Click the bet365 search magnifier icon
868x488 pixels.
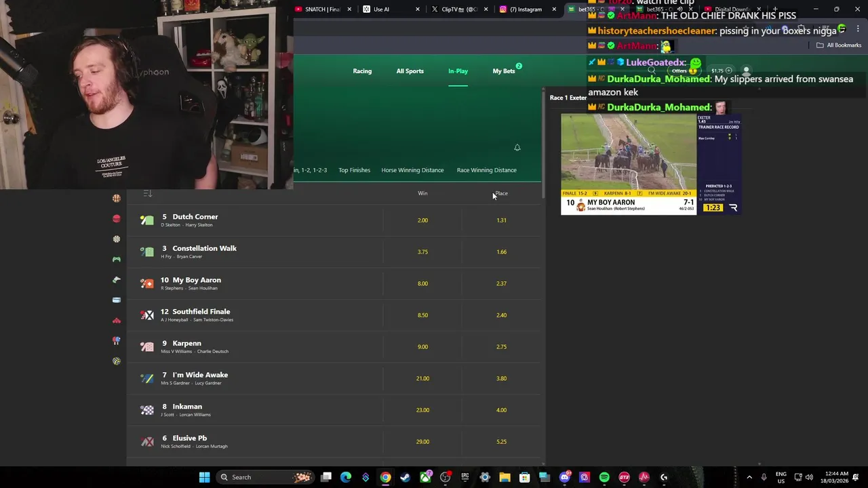pyautogui.click(x=652, y=70)
